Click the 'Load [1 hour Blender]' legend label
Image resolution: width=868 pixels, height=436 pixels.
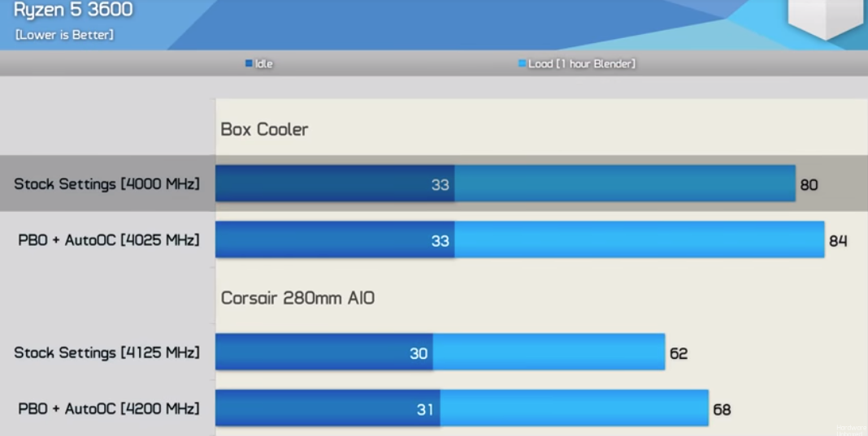click(582, 63)
